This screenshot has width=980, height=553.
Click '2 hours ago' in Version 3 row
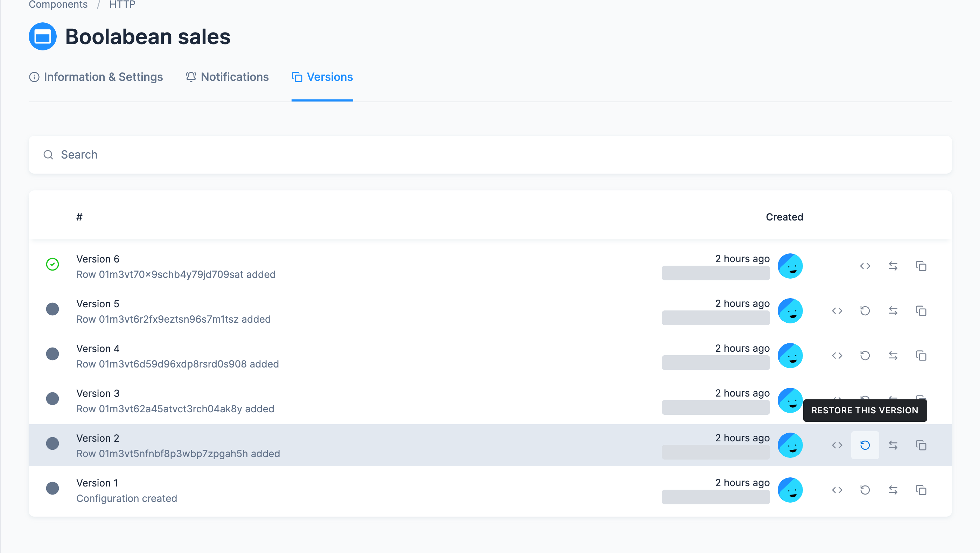tap(742, 393)
